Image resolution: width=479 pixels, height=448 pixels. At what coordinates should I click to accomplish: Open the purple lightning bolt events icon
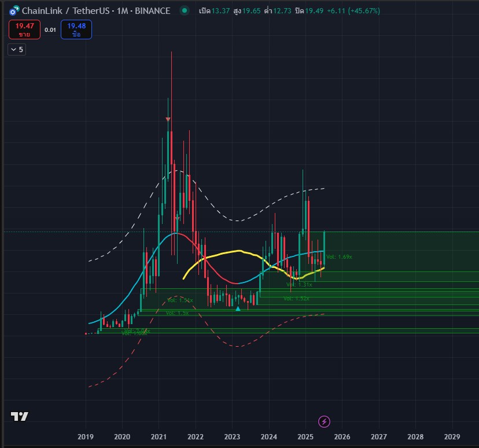tap(324, 422)
